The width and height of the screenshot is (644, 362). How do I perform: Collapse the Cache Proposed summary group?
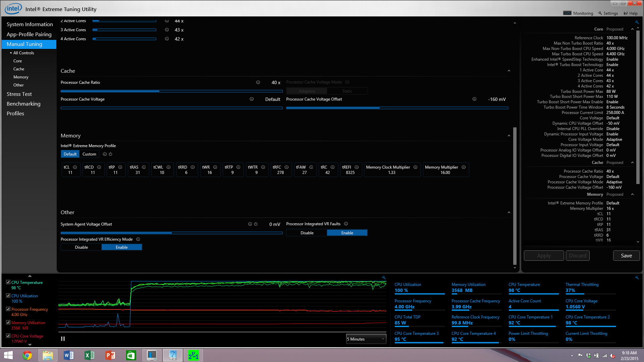(632, 163)
